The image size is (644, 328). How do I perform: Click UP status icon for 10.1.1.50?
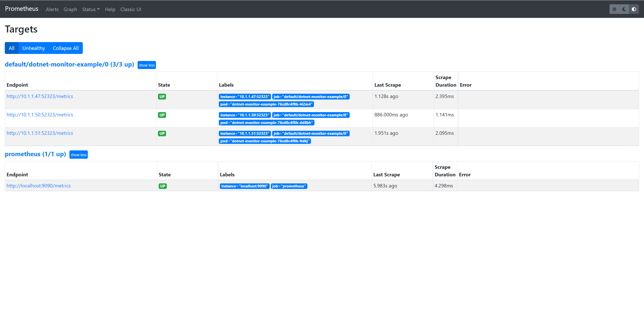click(x=162, y=115)
